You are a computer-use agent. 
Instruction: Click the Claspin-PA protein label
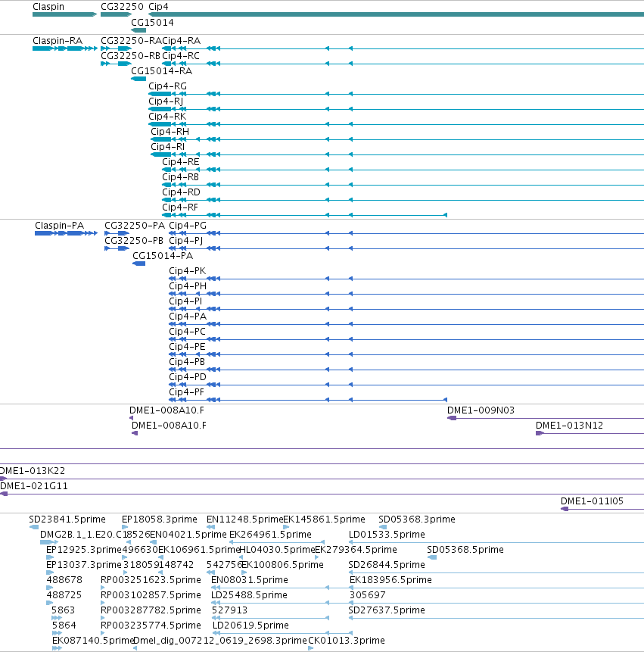60,226
